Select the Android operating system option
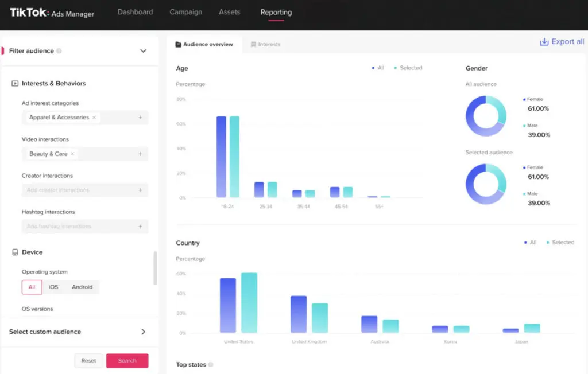The height and width of the screenshot is (374, 588). [82, 287]
